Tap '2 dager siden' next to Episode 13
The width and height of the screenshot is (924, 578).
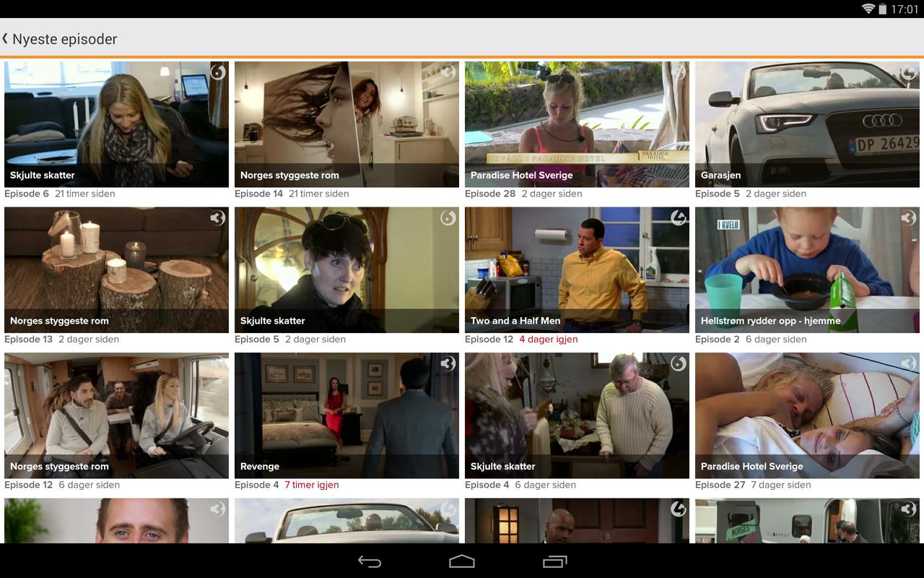[89, 340]
